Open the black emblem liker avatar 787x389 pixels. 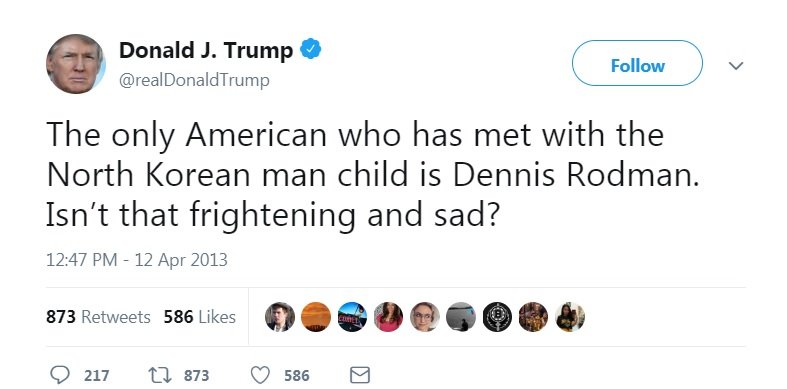(497, 317)
